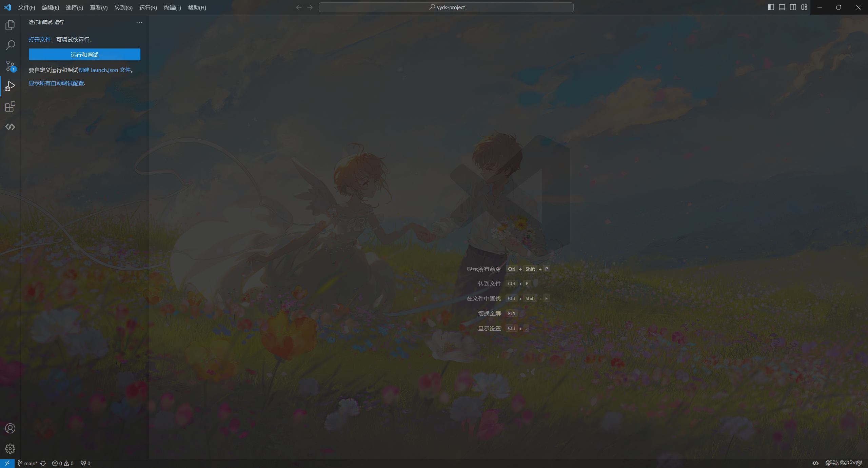The image size is (868, 468).
Task: Open the code-brackets extension view in activity bar
Action: point(10,127)
